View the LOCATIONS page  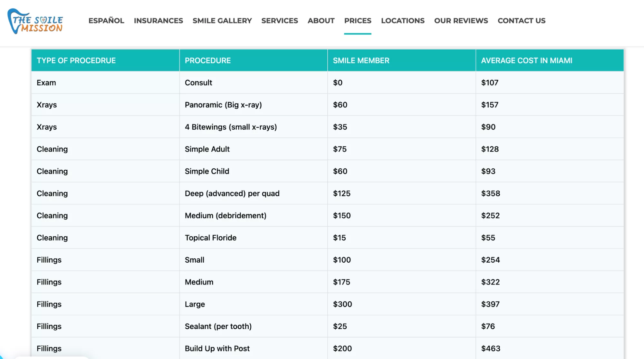tap(402, 20)
